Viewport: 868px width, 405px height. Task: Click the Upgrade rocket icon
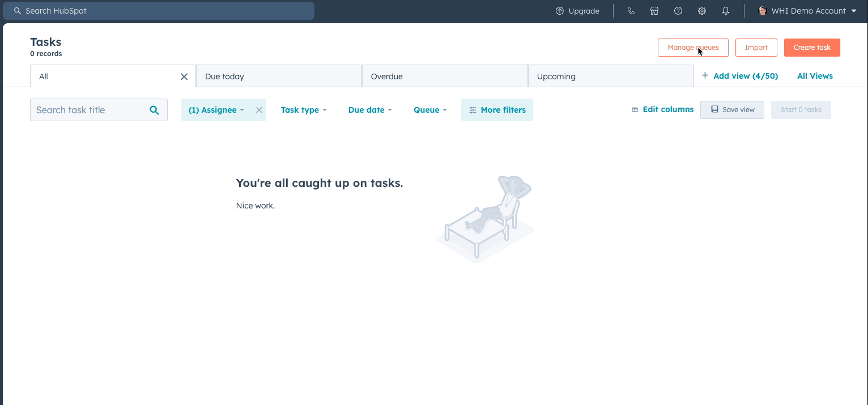point(559,11)
